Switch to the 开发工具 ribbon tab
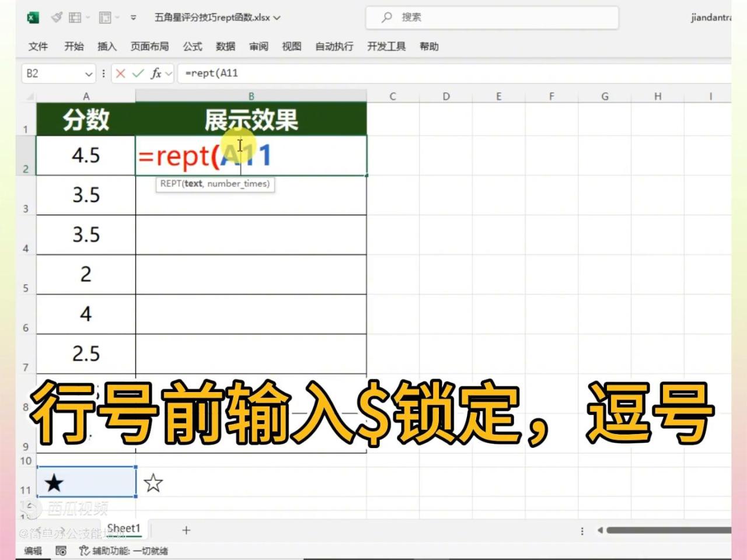The width and height of the screenshot is (747, 560). pos(386,46)
